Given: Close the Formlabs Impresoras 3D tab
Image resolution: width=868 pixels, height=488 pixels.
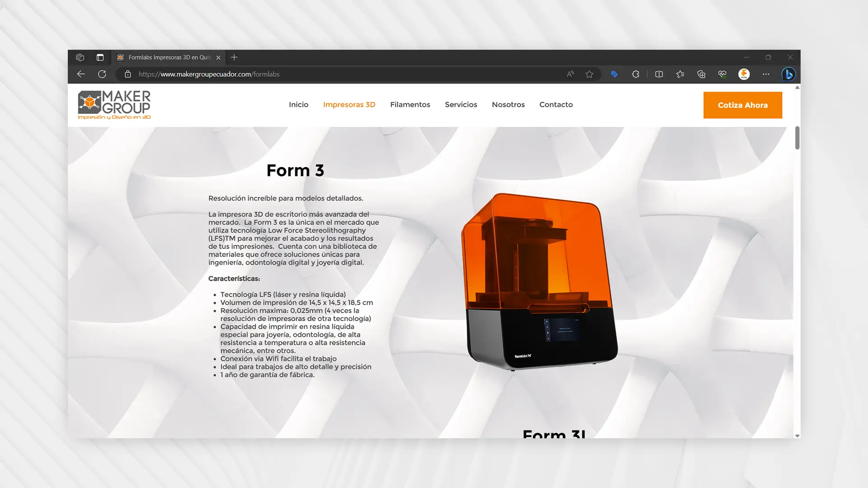Looking at the screenshot, I should coord(218,57).
